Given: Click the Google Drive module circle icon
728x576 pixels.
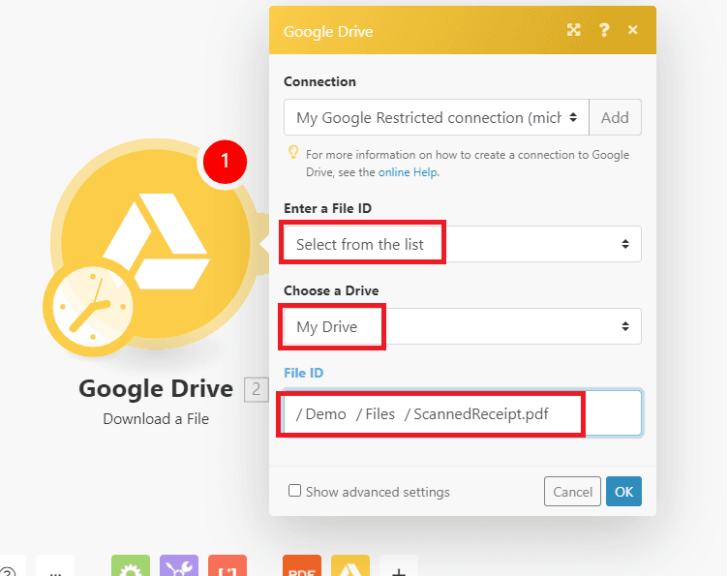Looking at the screenshot, I should [156, 243].
